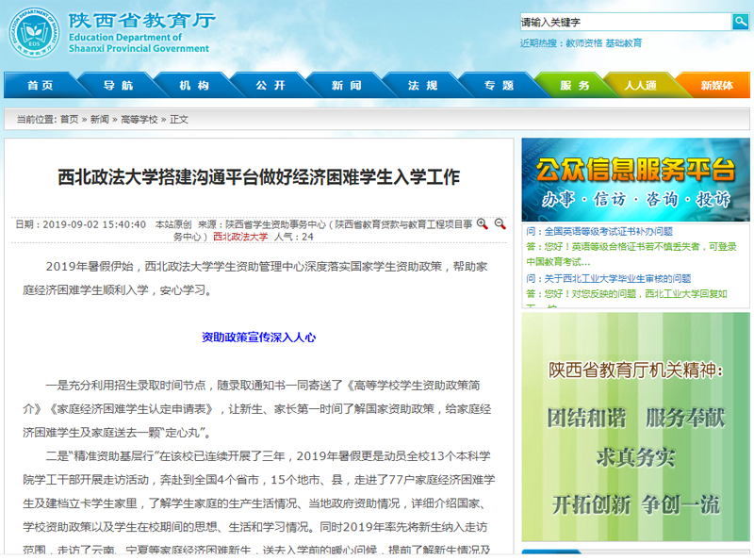This screenshot has height=560, width=754.
Task: Open the 公众信息服务平台 banner
Action: [x=635, y=181]
